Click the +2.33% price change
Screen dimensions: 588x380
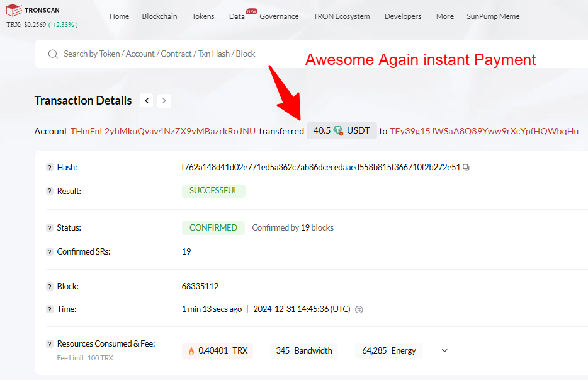[x=64, y=25]
